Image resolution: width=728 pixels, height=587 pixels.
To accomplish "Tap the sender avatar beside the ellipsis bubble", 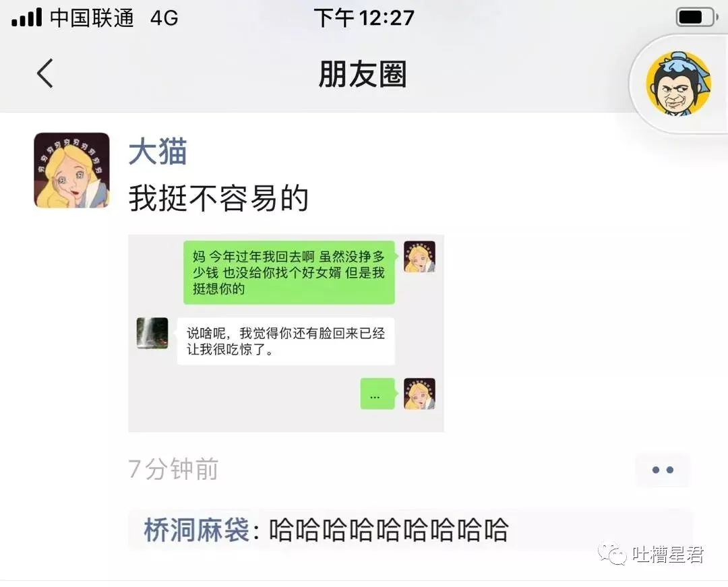I will pos(419,394).
